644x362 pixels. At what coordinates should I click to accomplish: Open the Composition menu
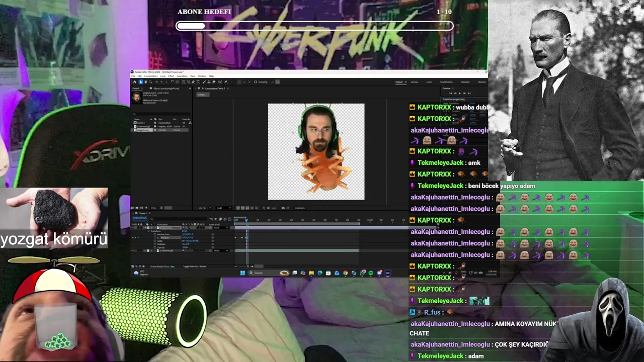151,76
